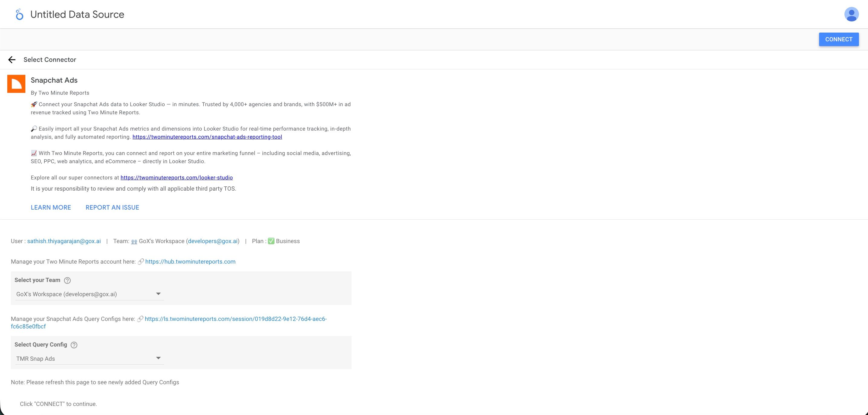Visit the twominutereports.com/looker-studio link
Screen dimensions: 868x415
177,178
